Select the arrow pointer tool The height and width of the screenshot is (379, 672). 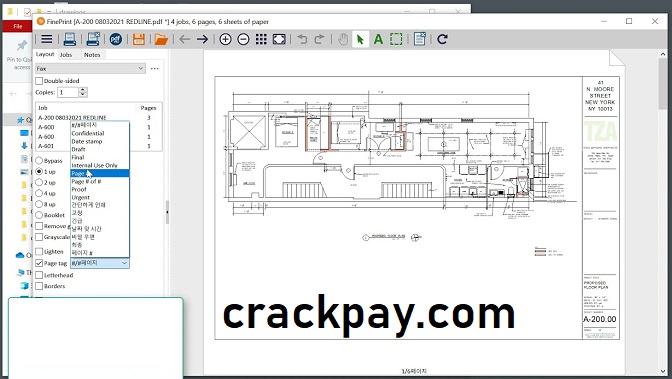tap(360, 39)
